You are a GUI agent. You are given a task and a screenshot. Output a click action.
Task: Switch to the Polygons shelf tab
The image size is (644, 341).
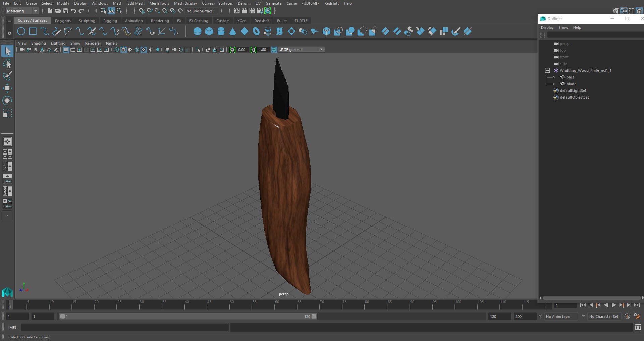63,21
